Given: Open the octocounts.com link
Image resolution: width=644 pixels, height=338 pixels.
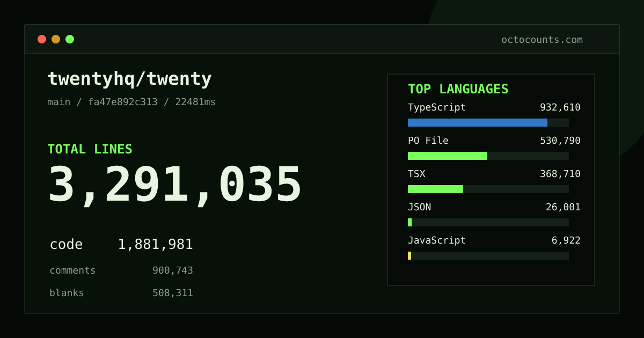Looking at the screenshot, I should coord(542,40).
